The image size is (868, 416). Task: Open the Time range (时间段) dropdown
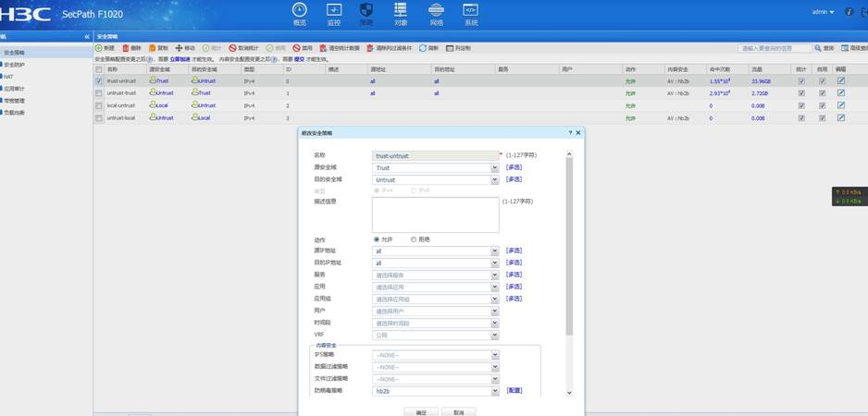[x=494, y=323]
